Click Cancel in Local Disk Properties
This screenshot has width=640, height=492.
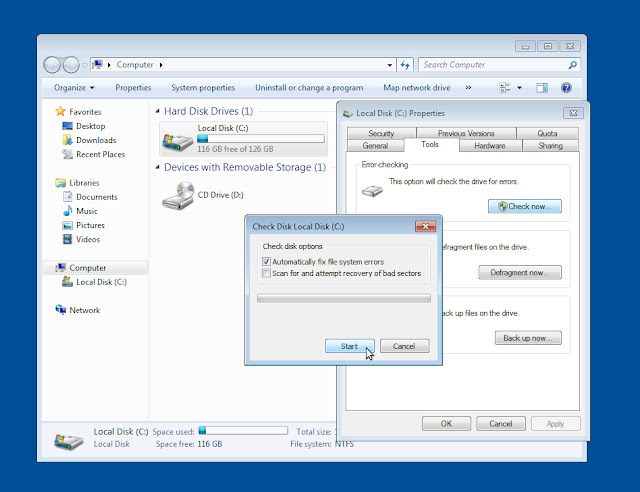pos(501,423)
